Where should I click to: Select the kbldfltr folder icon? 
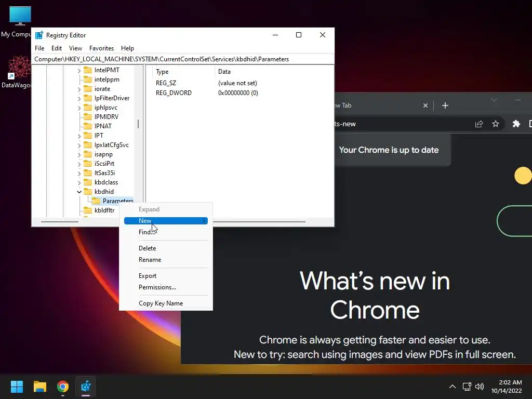coord(88,210)
